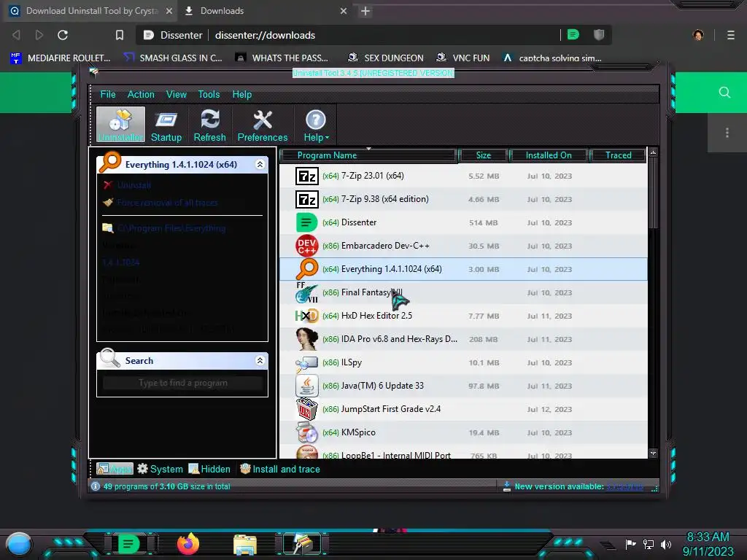Sort by the Traced column
The width and height of the screenshot is (747, 560).
[618, 155]
